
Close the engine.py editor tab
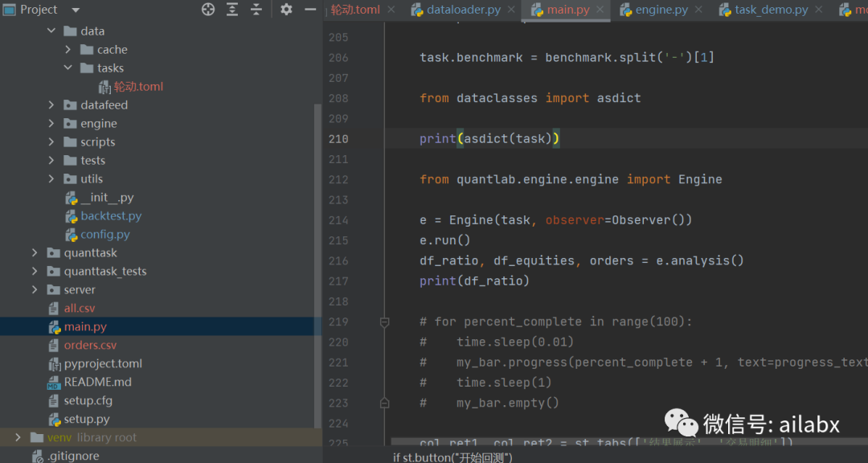point(698,10)
